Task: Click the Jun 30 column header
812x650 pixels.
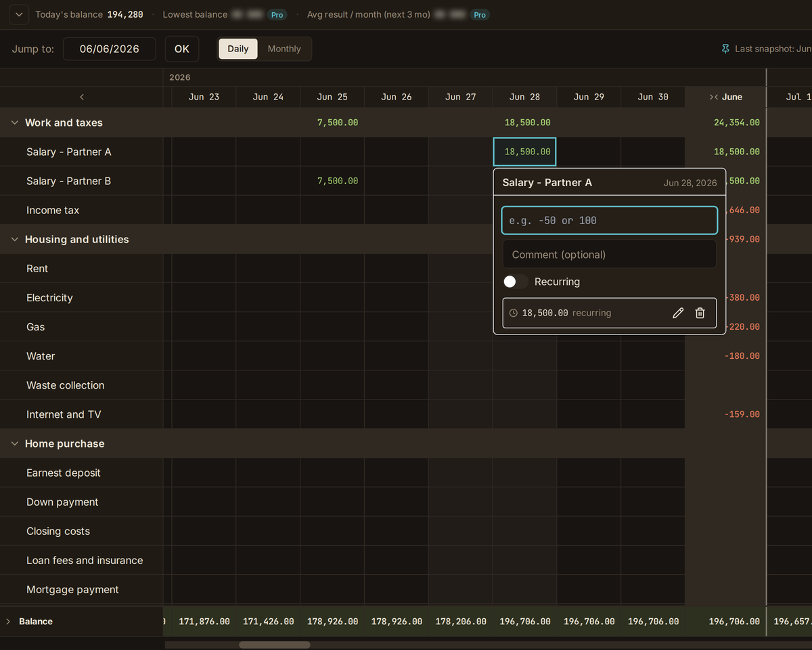Action: [x=653, y=97]
